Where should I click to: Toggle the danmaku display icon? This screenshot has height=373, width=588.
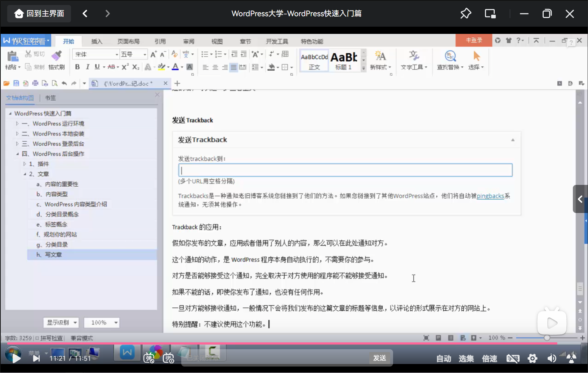(x=149, y=358)
